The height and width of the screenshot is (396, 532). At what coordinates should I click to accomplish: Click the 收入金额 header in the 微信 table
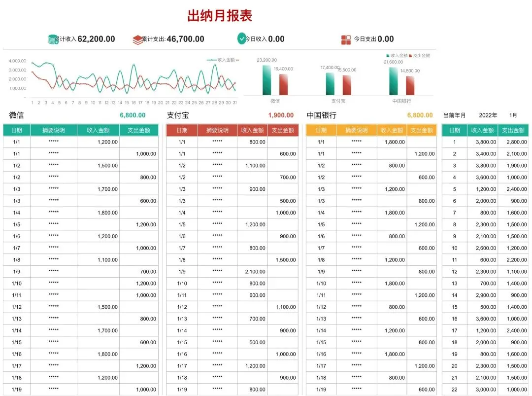tap(99, 130)
